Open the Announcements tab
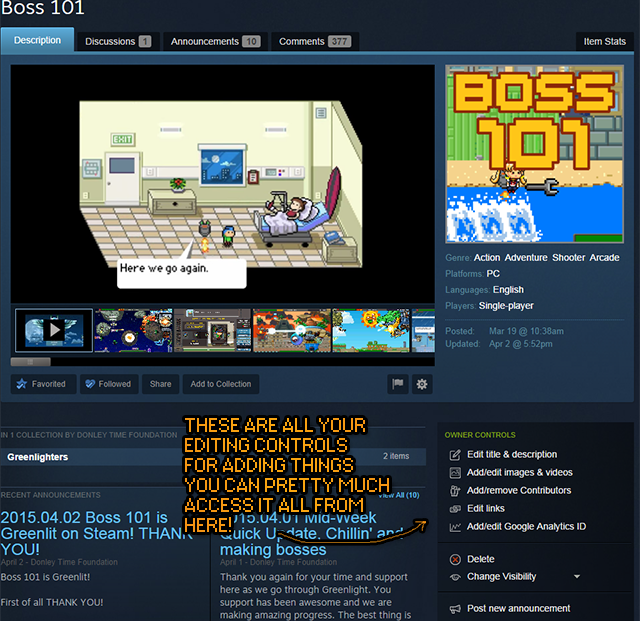640x621 pixels. click(x=215, y=42)
